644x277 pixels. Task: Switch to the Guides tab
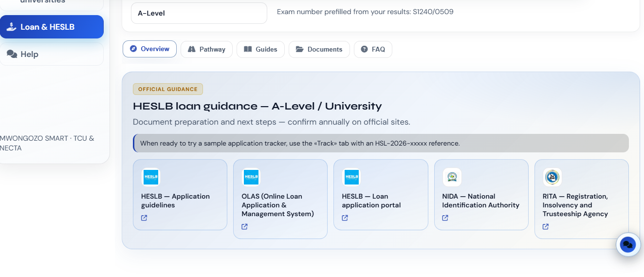pos(260,49)
